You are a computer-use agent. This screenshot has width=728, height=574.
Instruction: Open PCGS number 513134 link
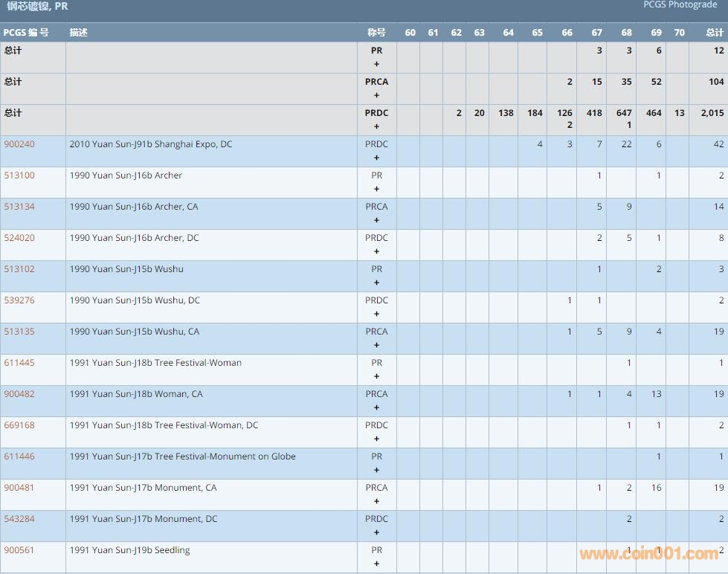(19, 207)
